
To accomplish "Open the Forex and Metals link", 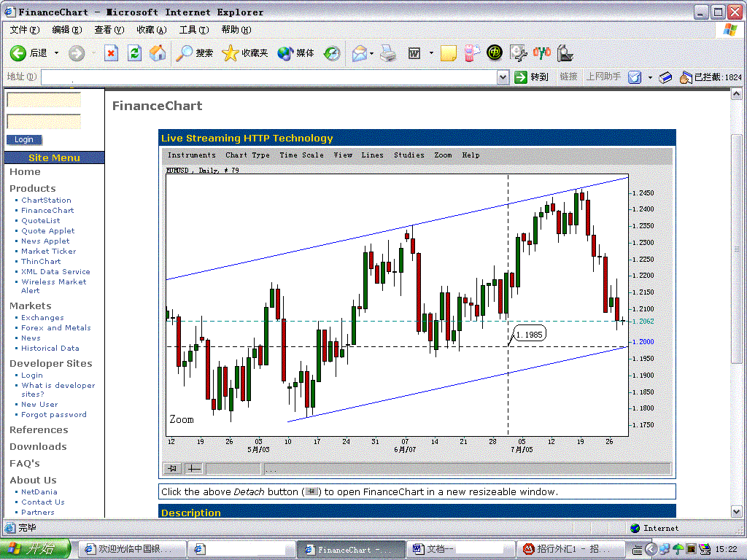I will 55,328.
